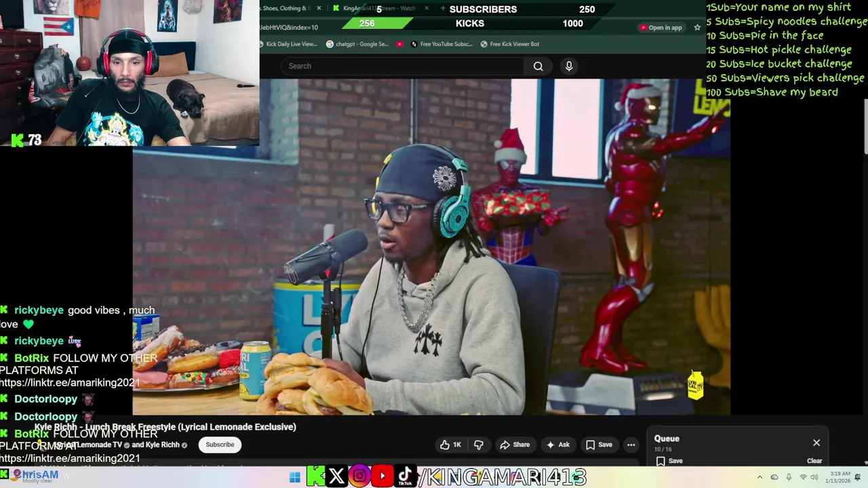This screenshot has width=868, height=488.
Task: Open the Kyle Richh Lunch Break Freestyle title
Action: pos(165,427)
